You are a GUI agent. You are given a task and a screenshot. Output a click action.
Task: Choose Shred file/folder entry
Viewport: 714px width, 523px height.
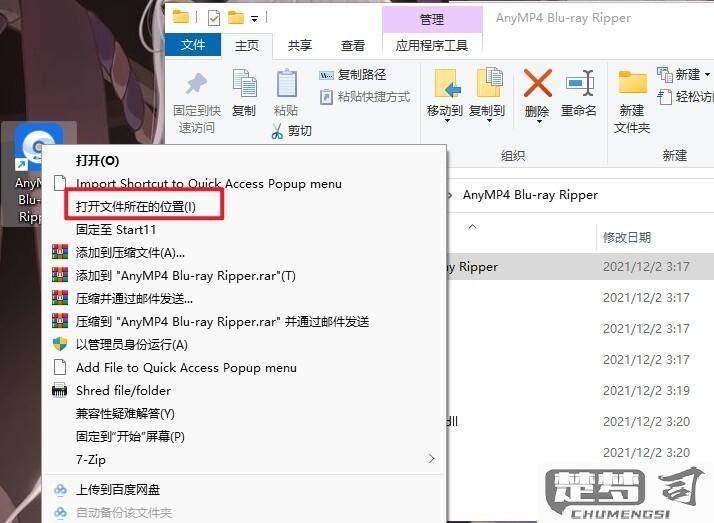coord(245,391)
